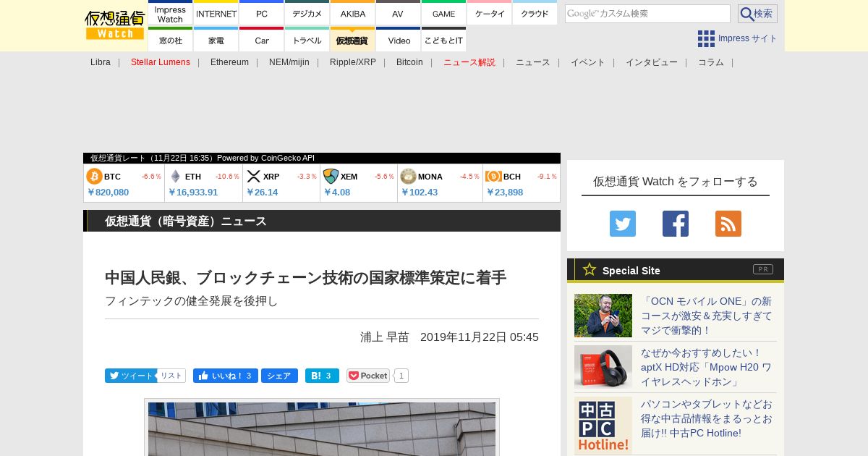This screenshot has width=868, height=456.
Task: Read the OCN モバイル ONE special link
Action: click(707, 316)
